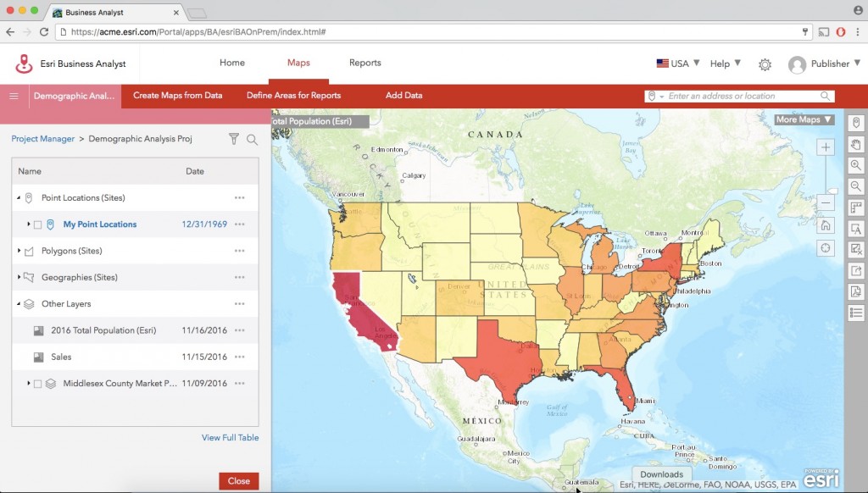868x493 pixels.
Task: Reset map to home extent
Action: pyautogui.click(x=826, y=225)
